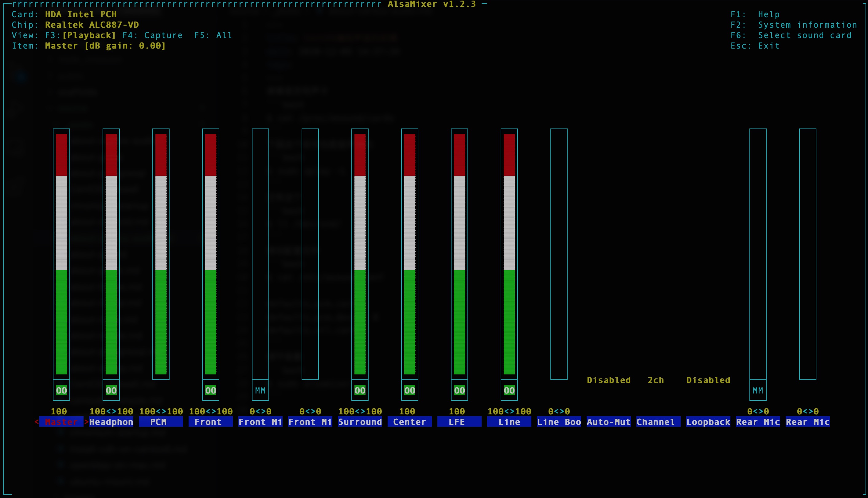868x498 pixels.
Task: Change the Auto-Mute Disabled value
Action: pos(609,380)
